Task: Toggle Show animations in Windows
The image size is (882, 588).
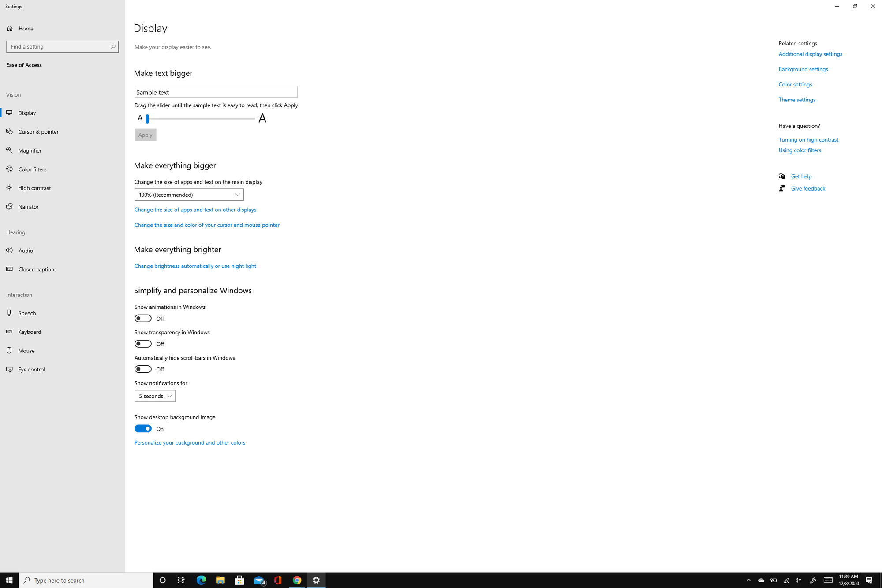Action: pyautogui.click(x=143, y=318)
